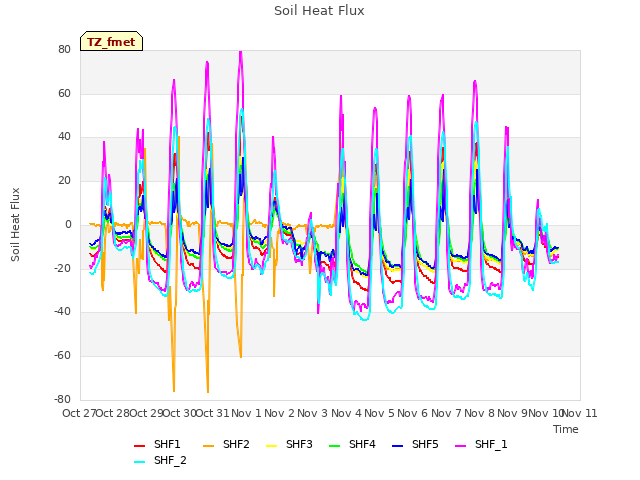Viewport: 640px width, 480px height.
Task: Click the -80 y-axis tick label
Action: tap(62, 400)
